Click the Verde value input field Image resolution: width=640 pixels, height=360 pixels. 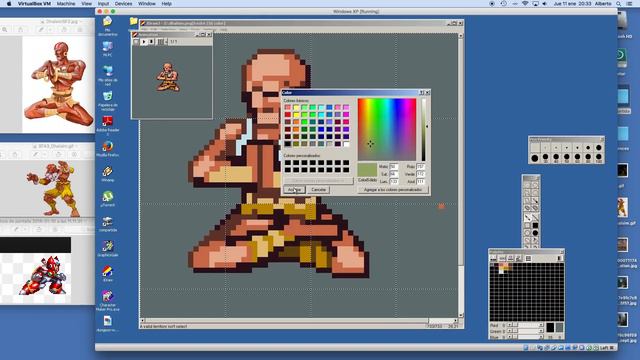(420, 174)
